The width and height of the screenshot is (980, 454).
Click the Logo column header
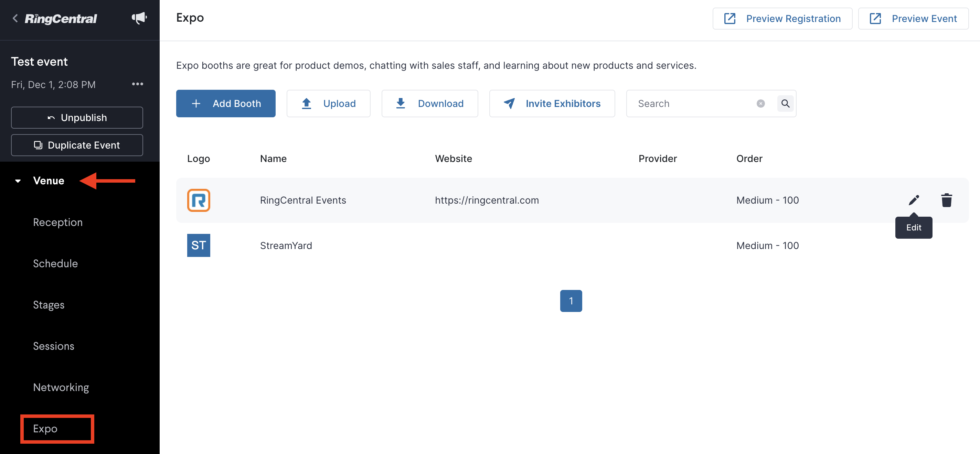pyautogui.click(x=198, y=159)
